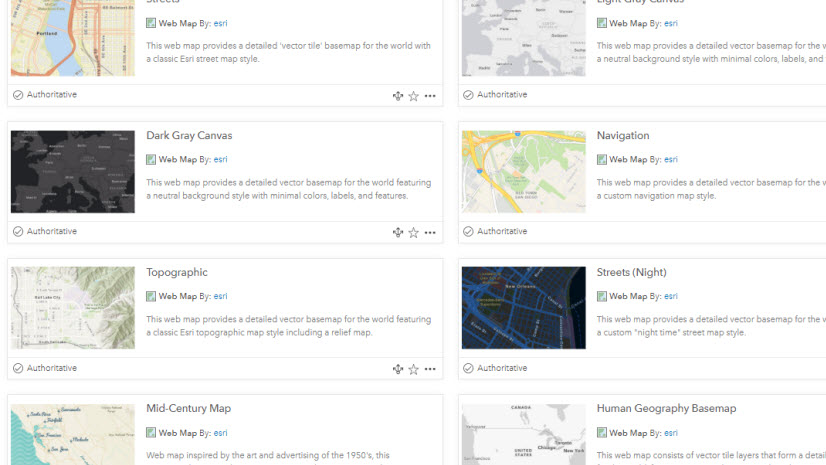Screen dimensions: 826x465
Task: Click Web Map icon on Light Gray Canvas
Action: point(602,23)
